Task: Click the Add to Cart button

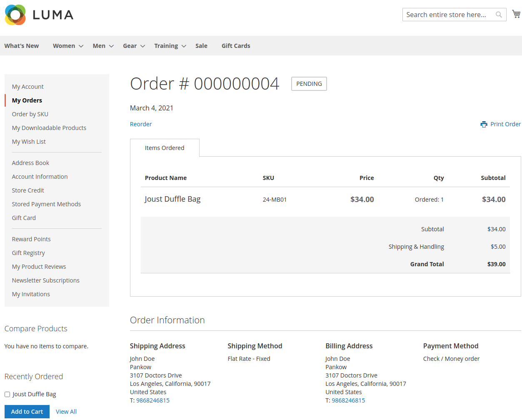Action: tap(27, 411)
